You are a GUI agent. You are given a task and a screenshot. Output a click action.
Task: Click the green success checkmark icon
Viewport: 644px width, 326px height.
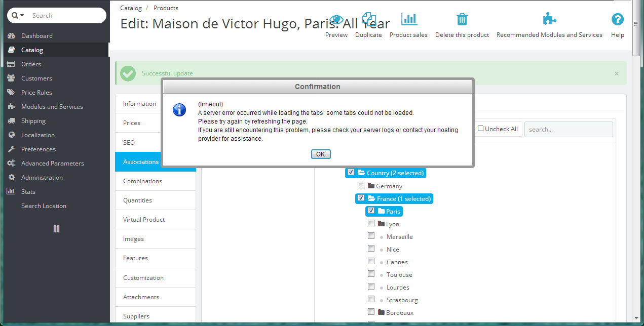pyautogui.click(x=128, y=73)
